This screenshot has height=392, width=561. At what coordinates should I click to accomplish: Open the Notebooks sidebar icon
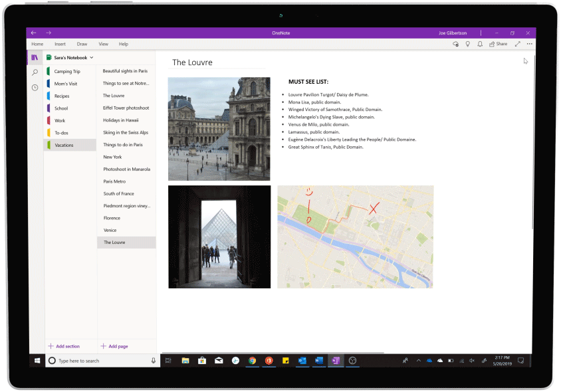coord(35,57)
